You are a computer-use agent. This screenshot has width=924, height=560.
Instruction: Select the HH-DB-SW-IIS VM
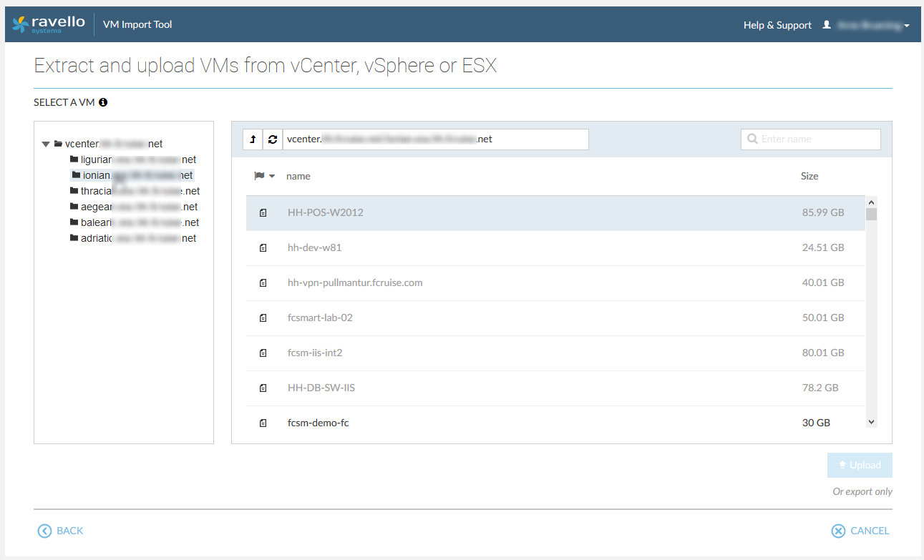click(x=555, y=388)
